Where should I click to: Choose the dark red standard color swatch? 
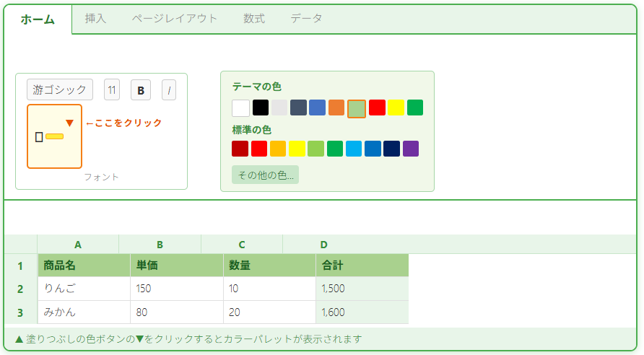[x=240, y=149]
